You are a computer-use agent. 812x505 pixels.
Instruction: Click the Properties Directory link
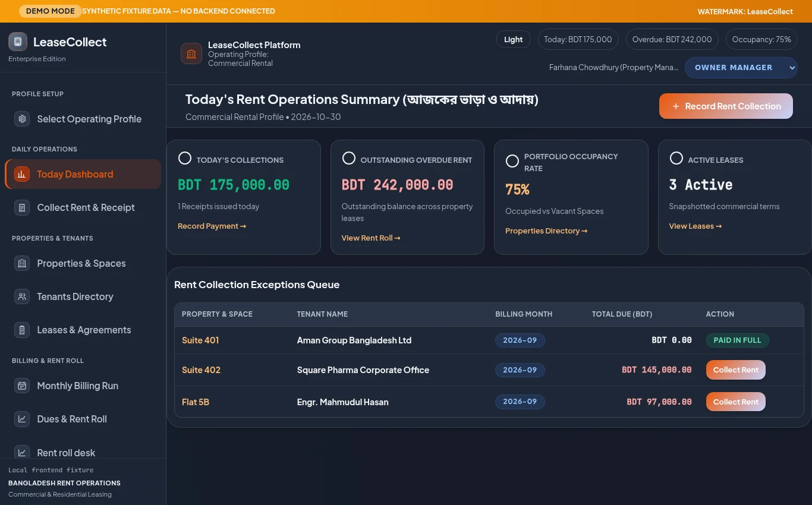(x=546, y=231)
